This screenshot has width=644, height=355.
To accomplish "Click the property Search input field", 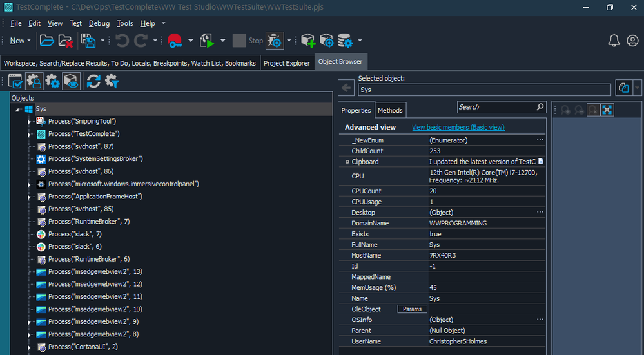I will 495,107.
